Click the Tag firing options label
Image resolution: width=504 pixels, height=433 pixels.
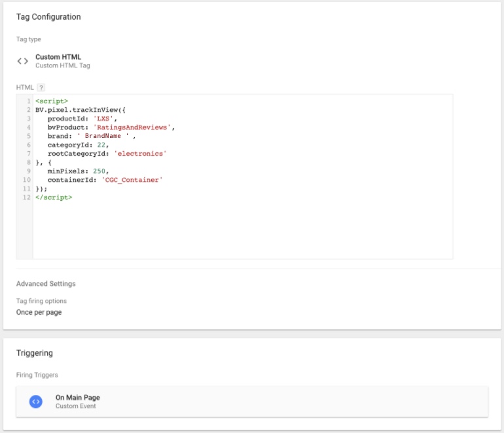[41, 301]
